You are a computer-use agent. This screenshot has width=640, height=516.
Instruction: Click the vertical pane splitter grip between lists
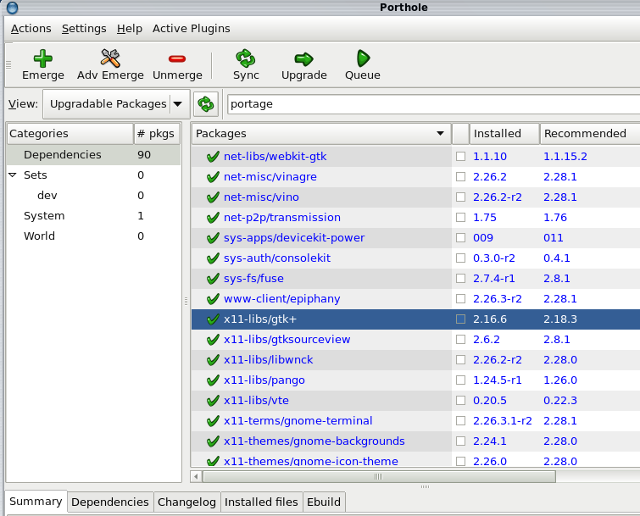click(186, 301)
